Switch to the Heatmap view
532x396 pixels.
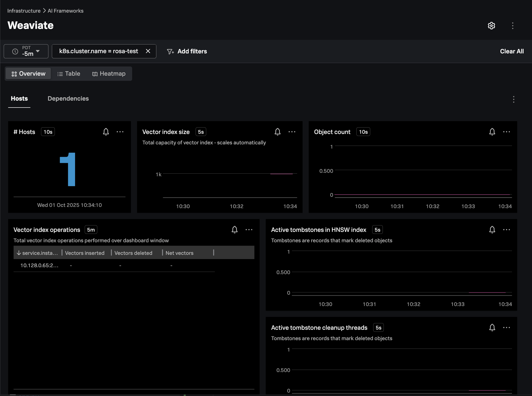point(109,74)
